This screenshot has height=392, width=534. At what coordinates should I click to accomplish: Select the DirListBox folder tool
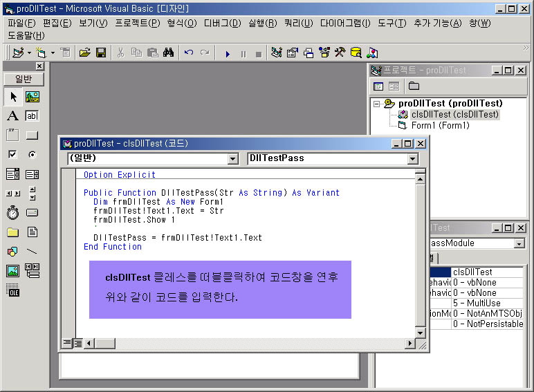(x=13, y=232)
